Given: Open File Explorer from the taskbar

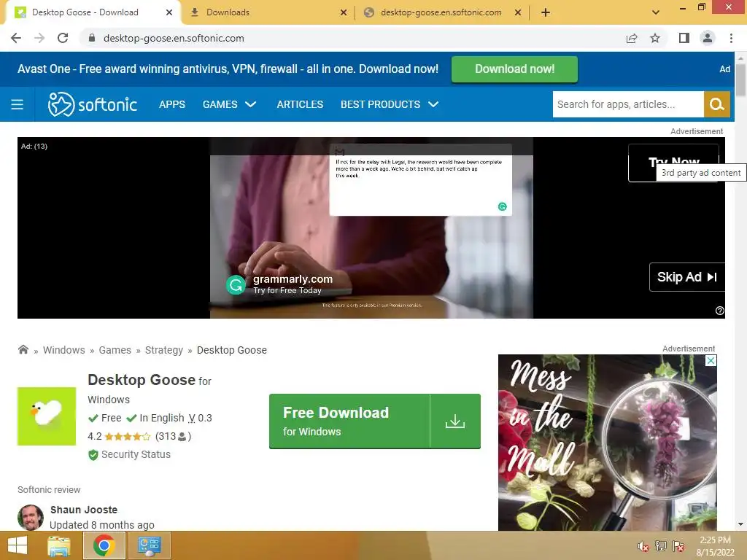Looking at the screenshot, I should pyautogui.click(x=59, y=545).
